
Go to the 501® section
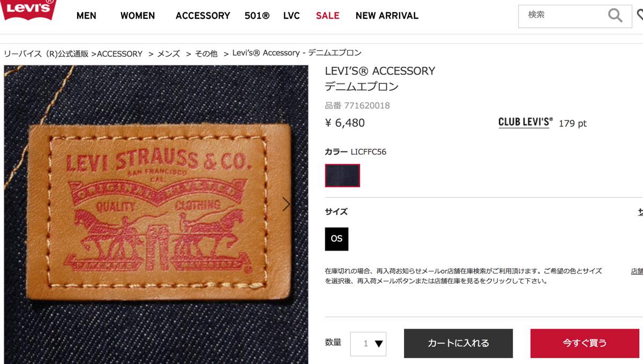pyautogui.click(x=257, y=16)
